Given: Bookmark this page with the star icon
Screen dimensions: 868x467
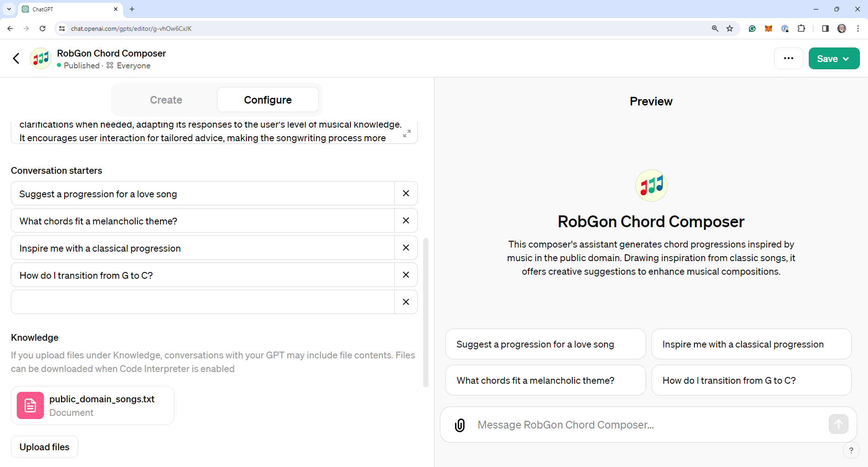Looking at the screenshot, I should [x=730, y=29].
